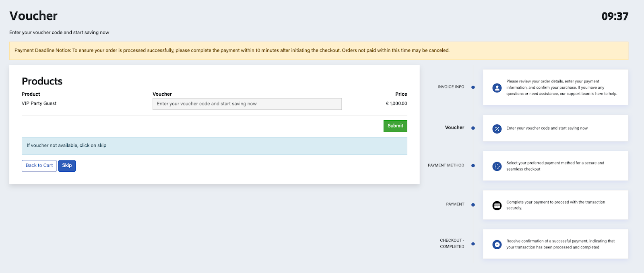The width and height of the screenshot is (644, 273).
Task: Select the INVOICE INFO step label
Action: coord(451,87)
